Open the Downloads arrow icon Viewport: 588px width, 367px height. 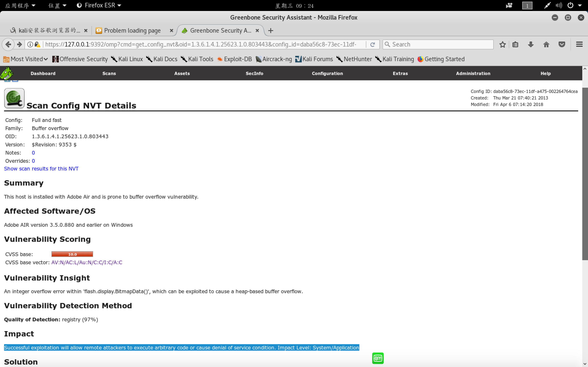pyautogui.click(x=531, y=44)
